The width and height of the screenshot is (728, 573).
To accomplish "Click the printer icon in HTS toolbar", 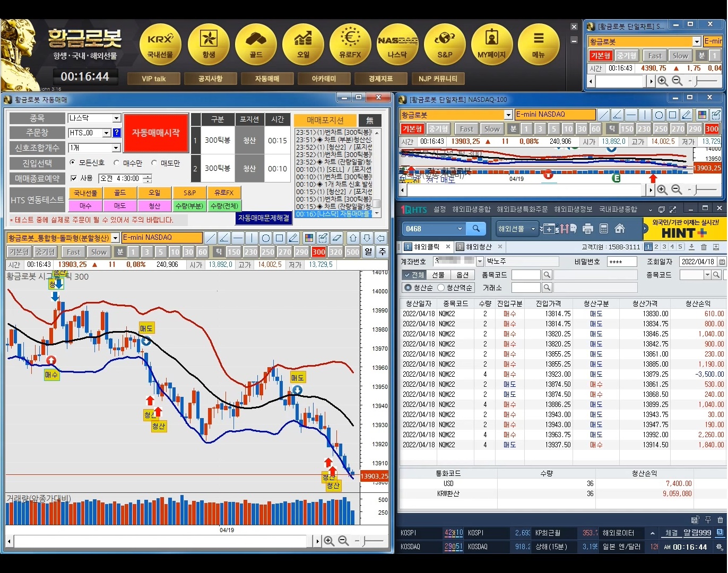I will pyautogui.click(x=587, y=229).
